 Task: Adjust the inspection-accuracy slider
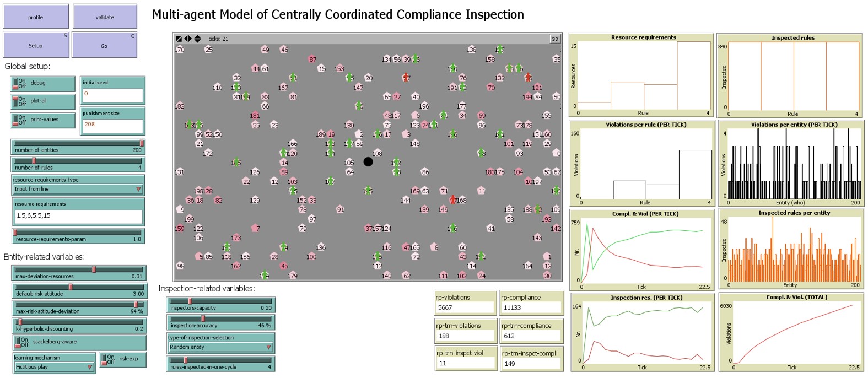point(220,322)
